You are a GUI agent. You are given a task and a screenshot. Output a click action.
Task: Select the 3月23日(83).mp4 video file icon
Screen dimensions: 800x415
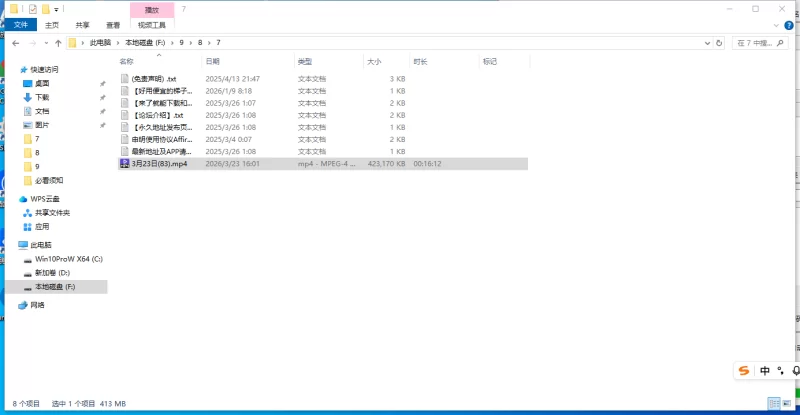tap(124, 163)
